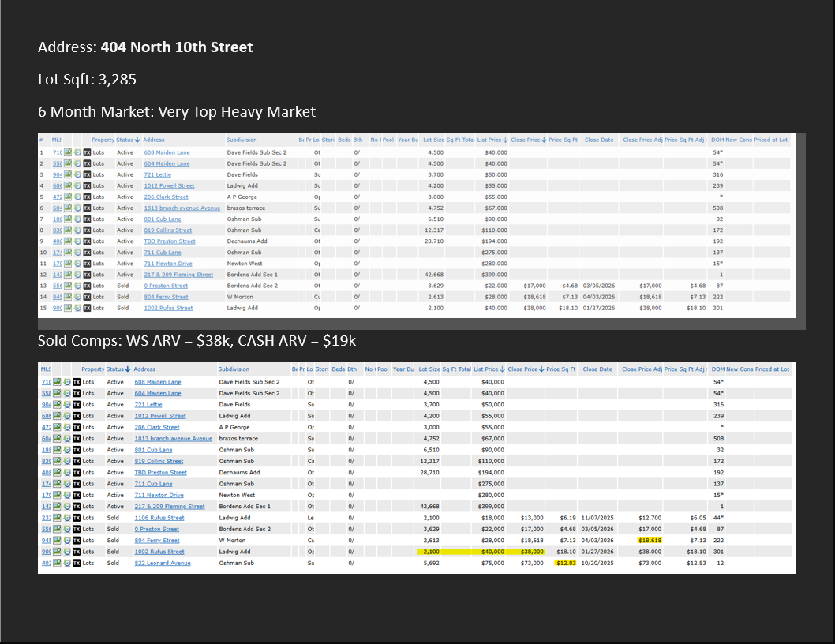Open 804 Ferry Street link in 6 Month Market table
This screenshot has height=644, width=835.
point(166,298)
